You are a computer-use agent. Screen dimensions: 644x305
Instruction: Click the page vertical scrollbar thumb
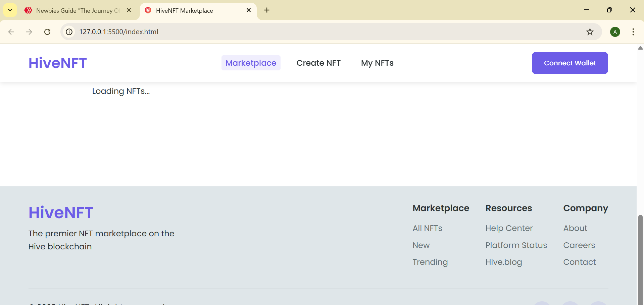640,260
